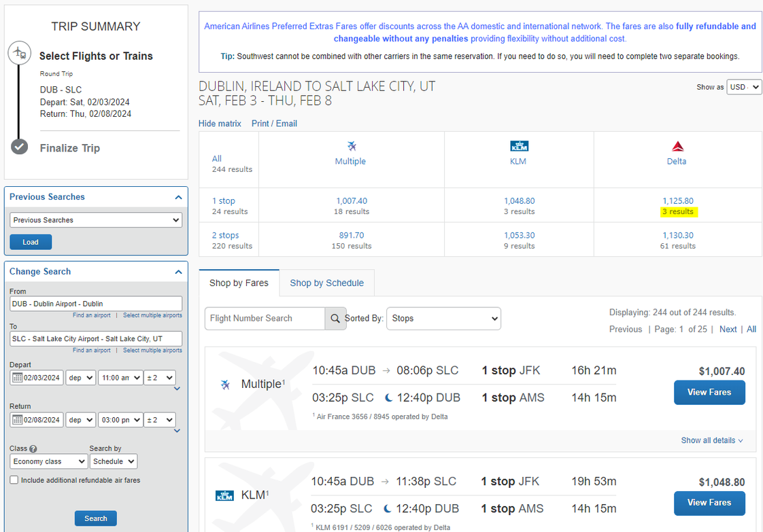Open the Economy class dropdown
This screenshot has width=763, height=532.
(49, 461)
